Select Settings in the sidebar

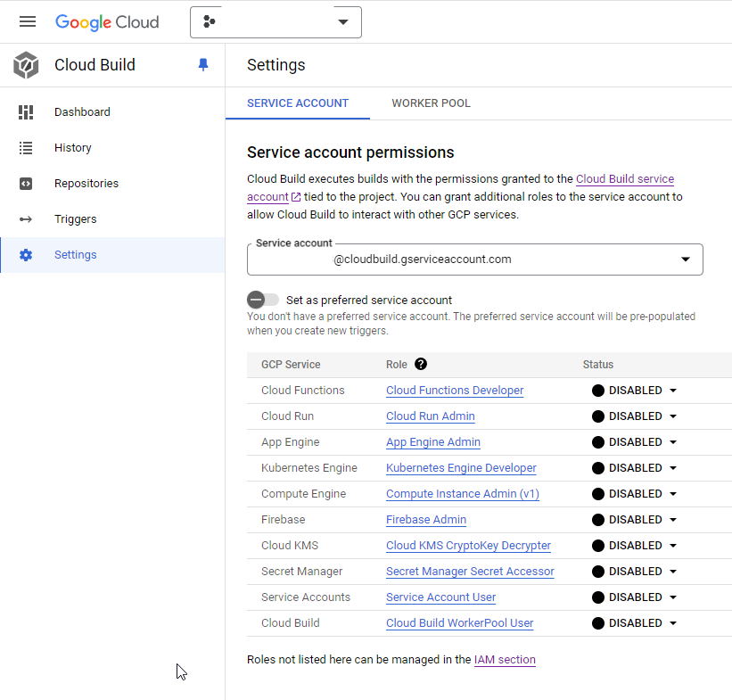pyautogui.click(x=112, y=255)
